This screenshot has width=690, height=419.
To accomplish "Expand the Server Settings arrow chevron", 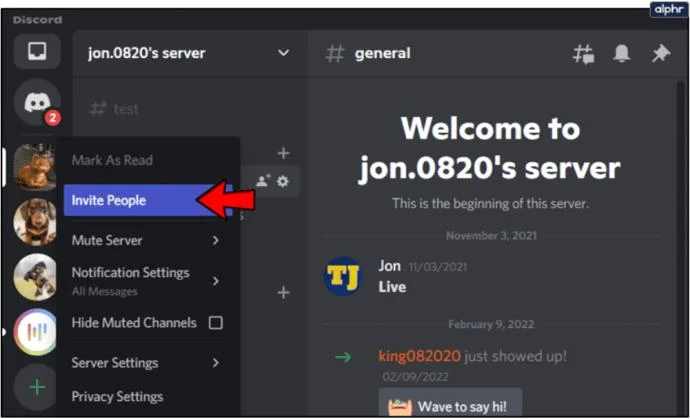I will click(216, 363).
